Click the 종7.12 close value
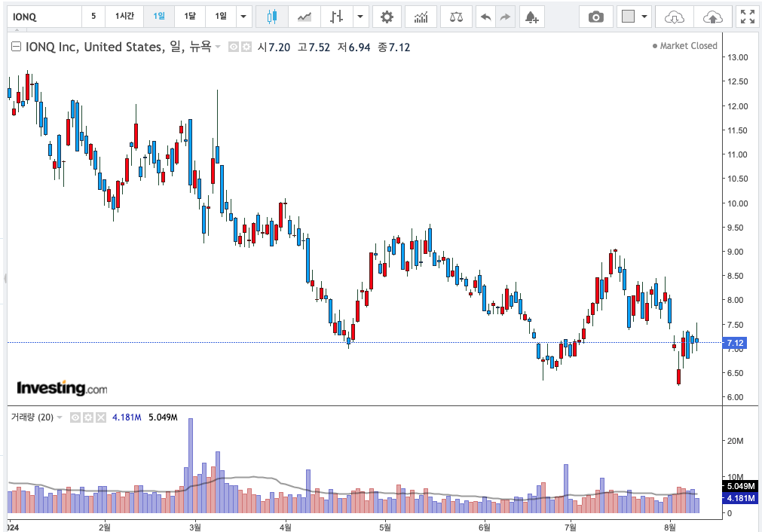The image size is (762, 532). click(x=394, y=47)
